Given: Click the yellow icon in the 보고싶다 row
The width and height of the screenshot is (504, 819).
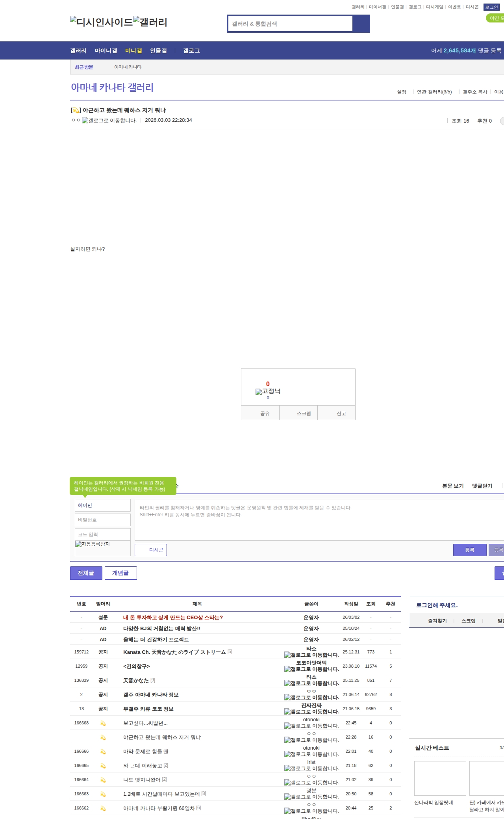Looking at the screenshot, I should pos(103,723).
